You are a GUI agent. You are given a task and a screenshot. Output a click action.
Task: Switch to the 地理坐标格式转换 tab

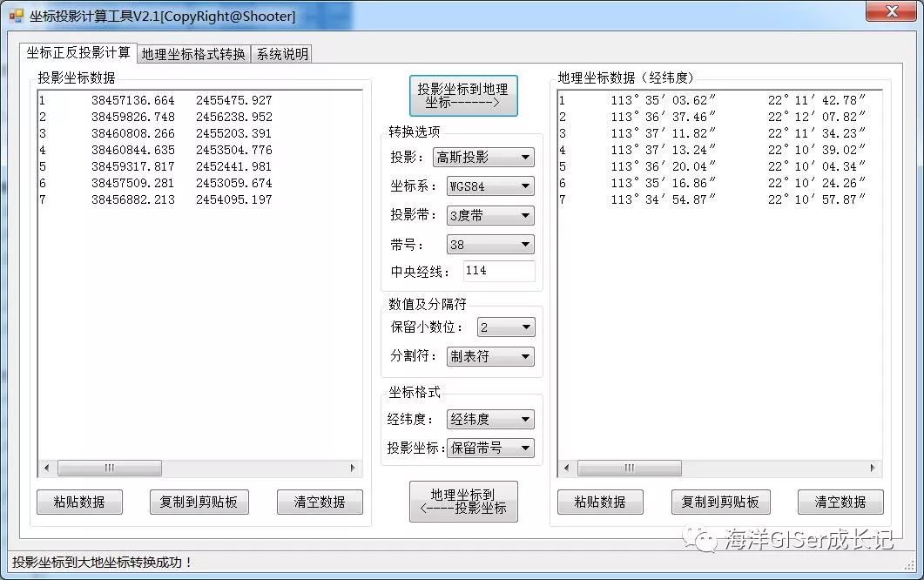pos(192,52)
